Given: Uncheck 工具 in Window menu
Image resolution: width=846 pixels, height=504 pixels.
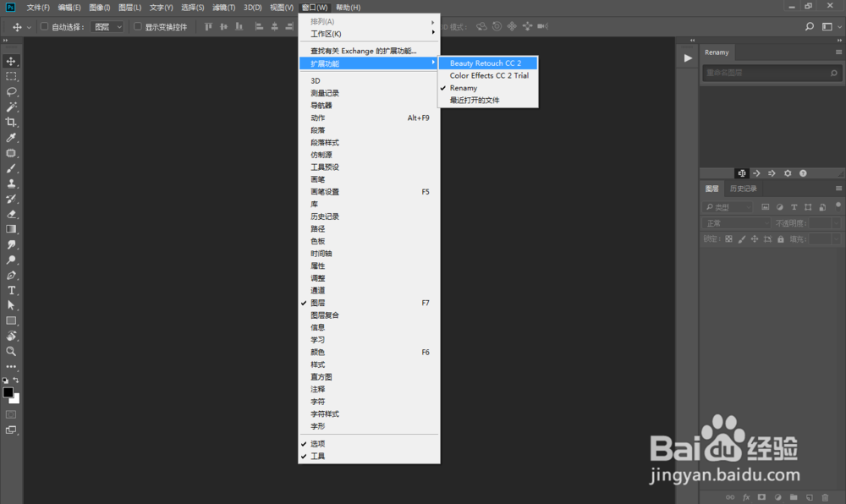Looking at the screenshot, I should [369, 456].
